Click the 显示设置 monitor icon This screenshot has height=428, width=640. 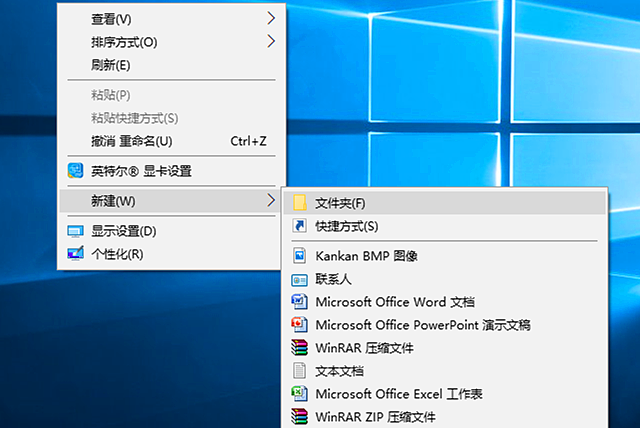pyautogui.click(x=75, y=231)
